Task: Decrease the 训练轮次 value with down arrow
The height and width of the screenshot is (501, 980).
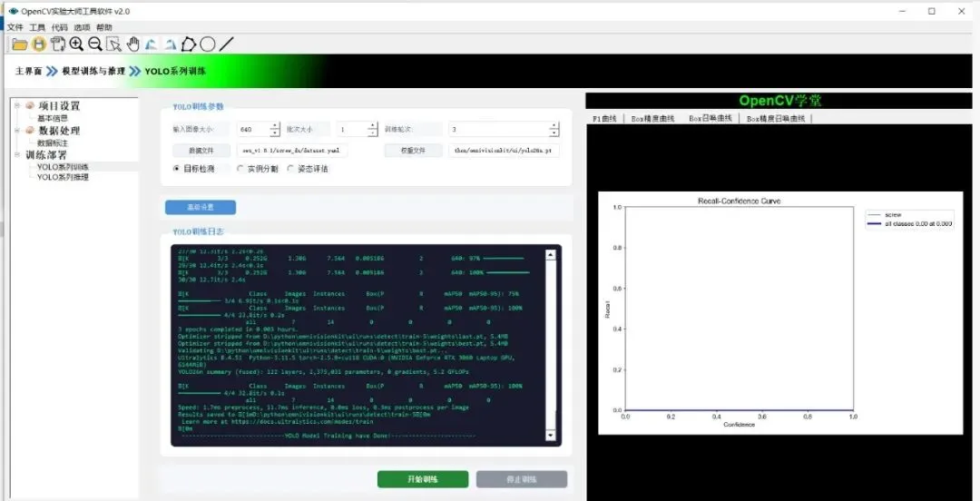Action: pyautogui.click(x=554, y=133)
